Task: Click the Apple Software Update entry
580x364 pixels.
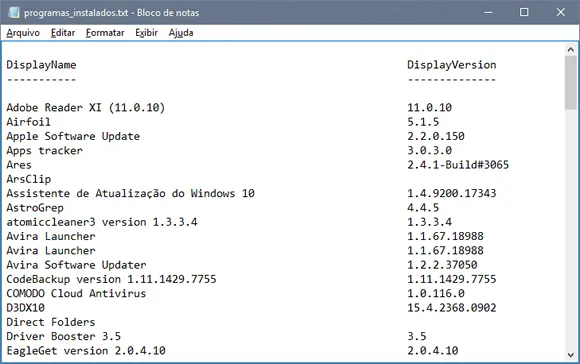Action: click(73, 136)
